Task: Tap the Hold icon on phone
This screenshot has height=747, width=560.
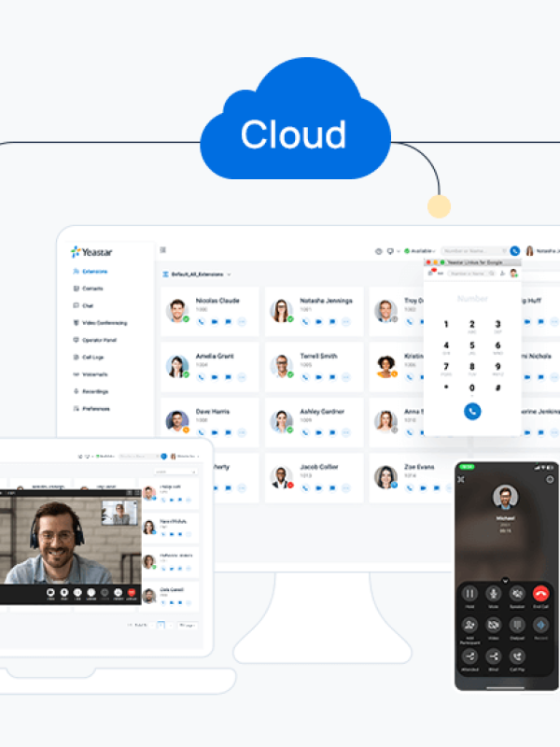Action: pos(469,594)
